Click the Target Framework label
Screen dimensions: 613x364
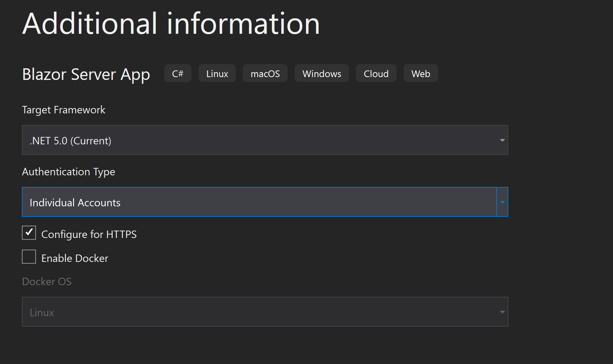[x=63, y=110]
